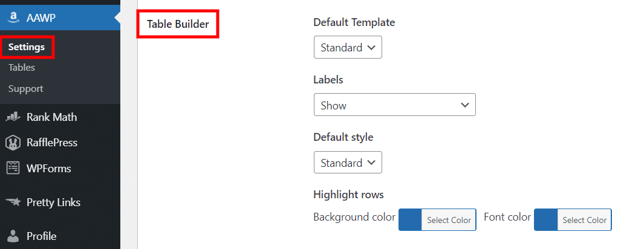The image size is (644, 249).
Task: Click Select Color for Font color
Action: pos(585,220)
